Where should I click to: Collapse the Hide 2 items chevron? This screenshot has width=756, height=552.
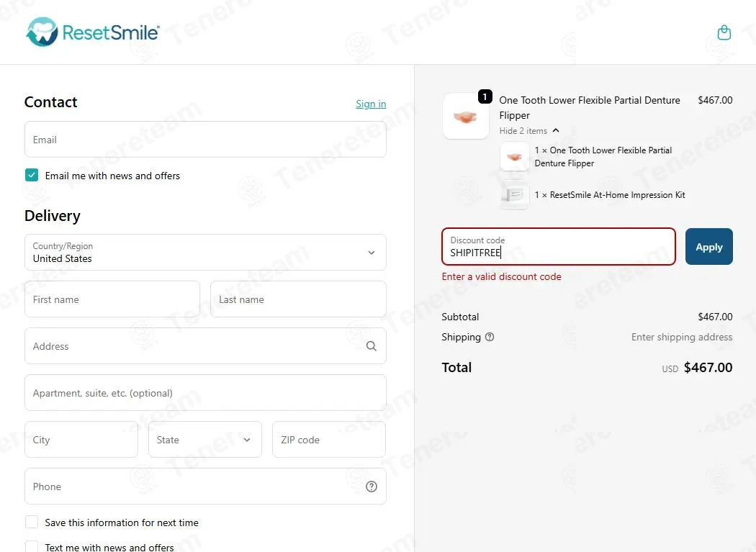pyautogui.click(x=556, y=131)
